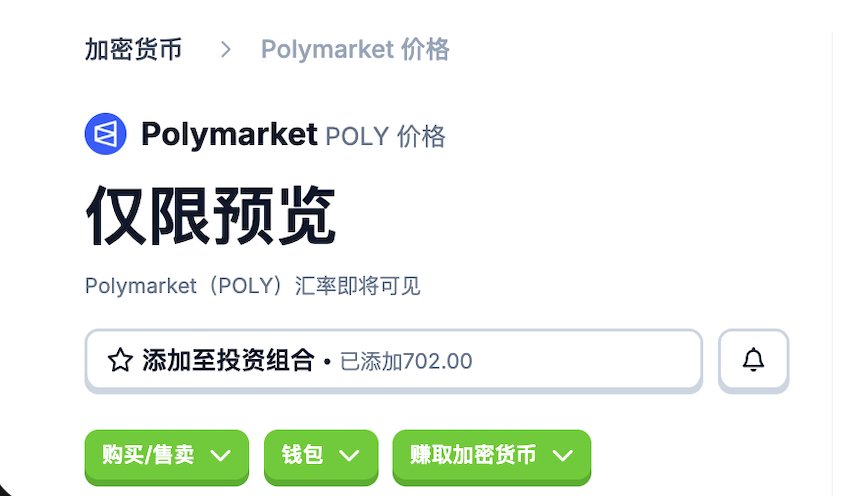Expand the 购买/售卖 dropdown chevron
This screenshot has width=848, height=496.
221,455
